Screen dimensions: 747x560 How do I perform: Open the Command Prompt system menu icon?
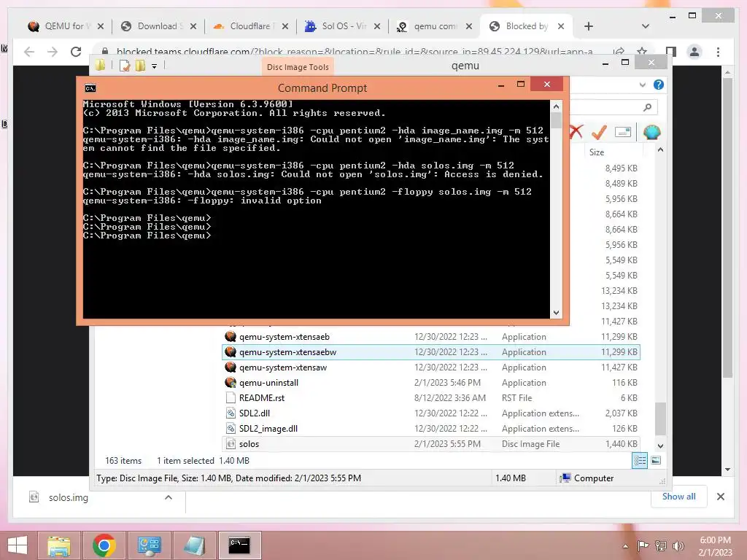(90, 88)
